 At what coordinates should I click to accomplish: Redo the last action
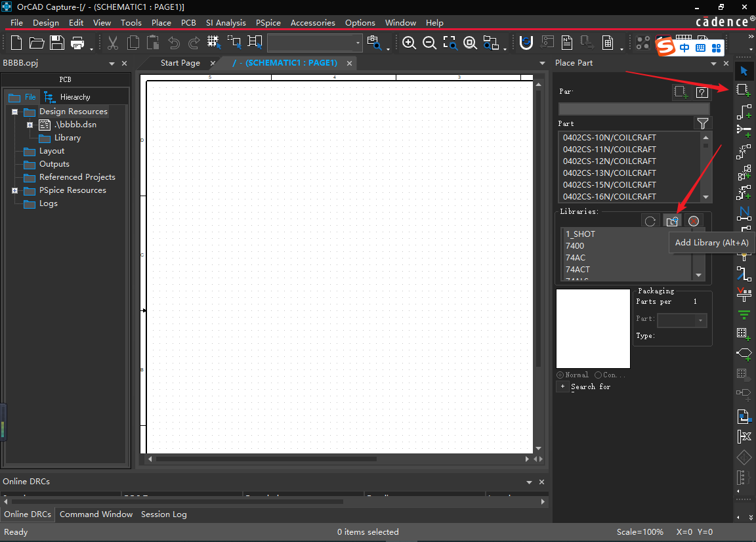tap(194, 43)
